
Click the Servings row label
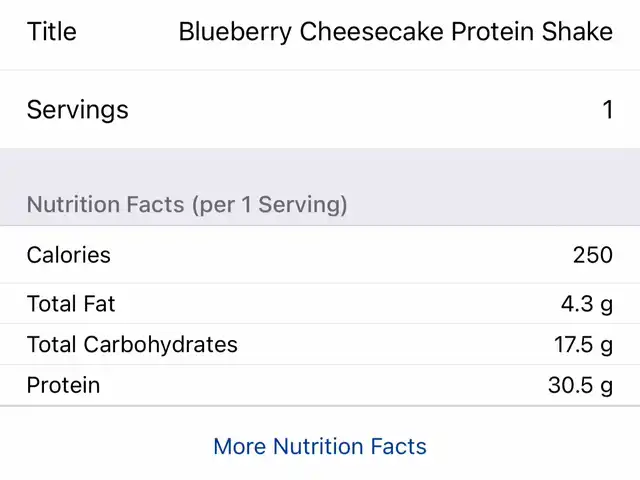tap(77, 109)
